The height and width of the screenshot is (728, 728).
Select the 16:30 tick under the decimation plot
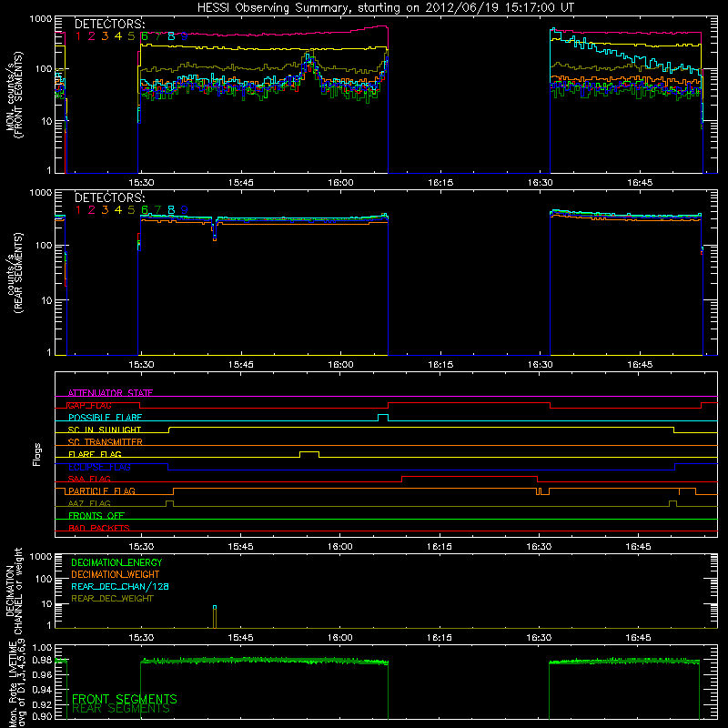point(539,638)
